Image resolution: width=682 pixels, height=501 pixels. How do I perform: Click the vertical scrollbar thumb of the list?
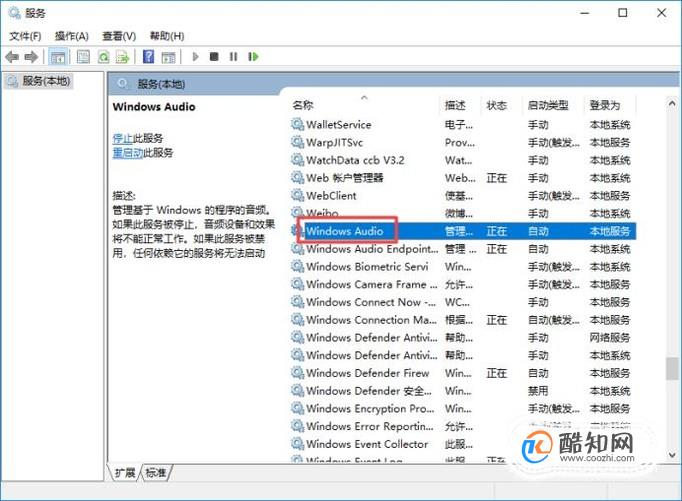click(672, 368)
